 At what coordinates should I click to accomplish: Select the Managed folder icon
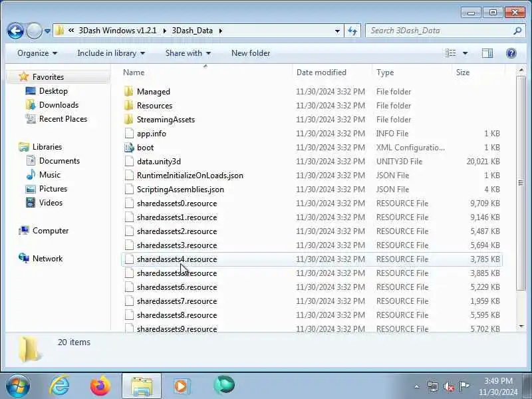[128, 92]
